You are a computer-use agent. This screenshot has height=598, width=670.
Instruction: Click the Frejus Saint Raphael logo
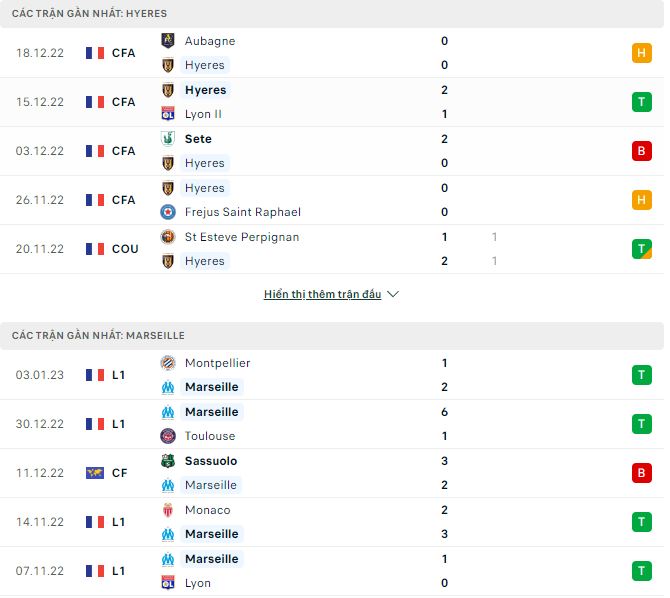[x=168, y=212]
